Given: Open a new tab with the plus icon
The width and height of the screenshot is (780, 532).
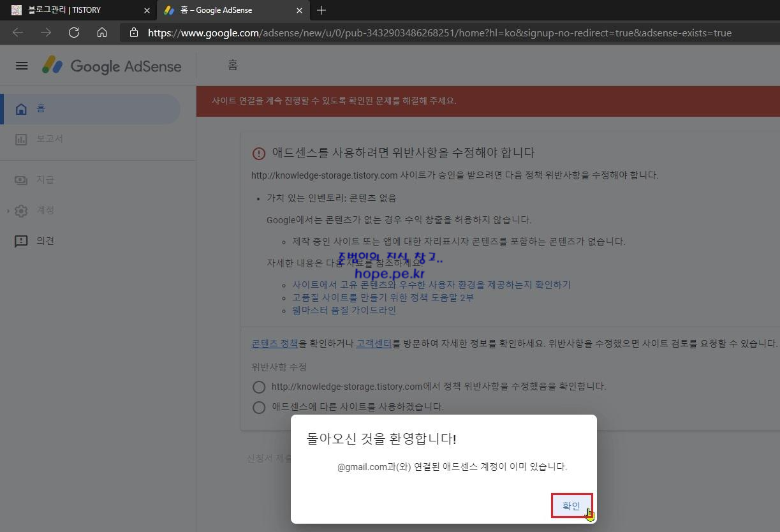Looking at the screenshot, I should tap(321, 10).
